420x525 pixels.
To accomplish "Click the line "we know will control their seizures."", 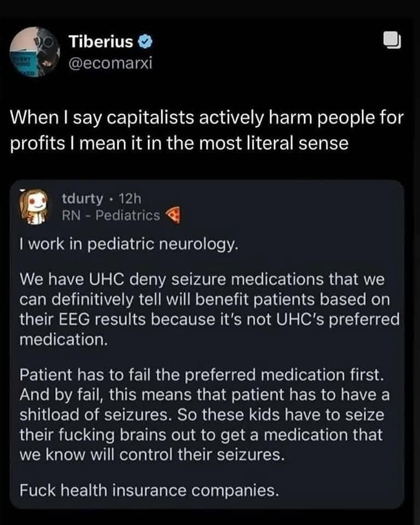I will pos(152,454).
